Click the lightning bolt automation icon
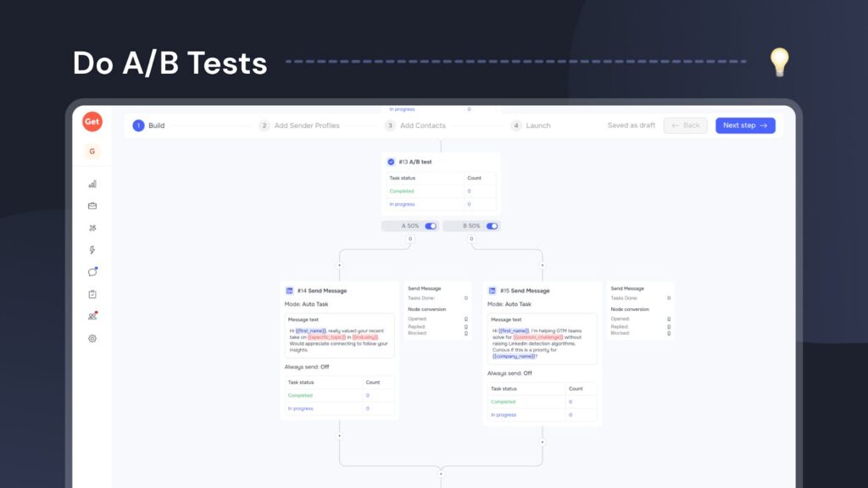 point(92,249)
